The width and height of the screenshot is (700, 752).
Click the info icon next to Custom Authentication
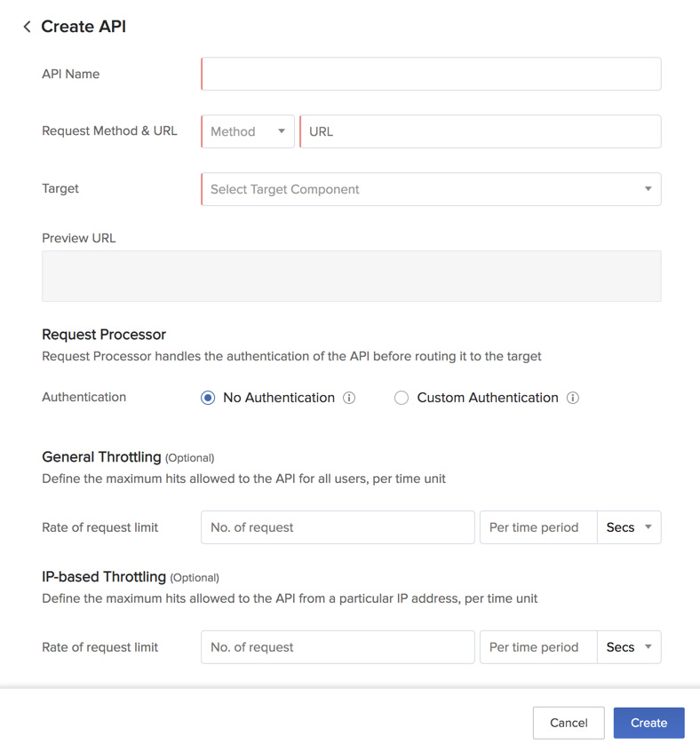pyautogui.click(x=573, y=398)
